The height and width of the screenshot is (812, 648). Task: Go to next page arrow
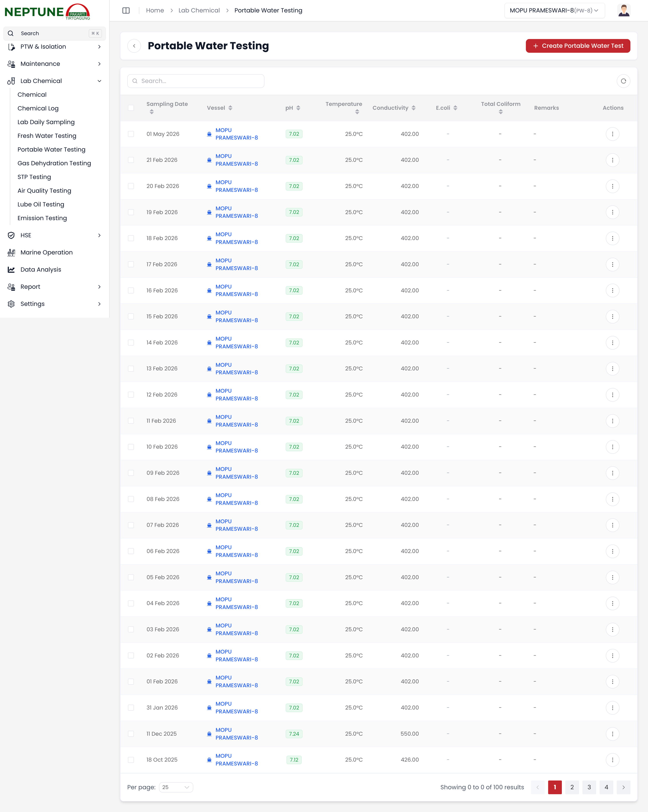623,787
